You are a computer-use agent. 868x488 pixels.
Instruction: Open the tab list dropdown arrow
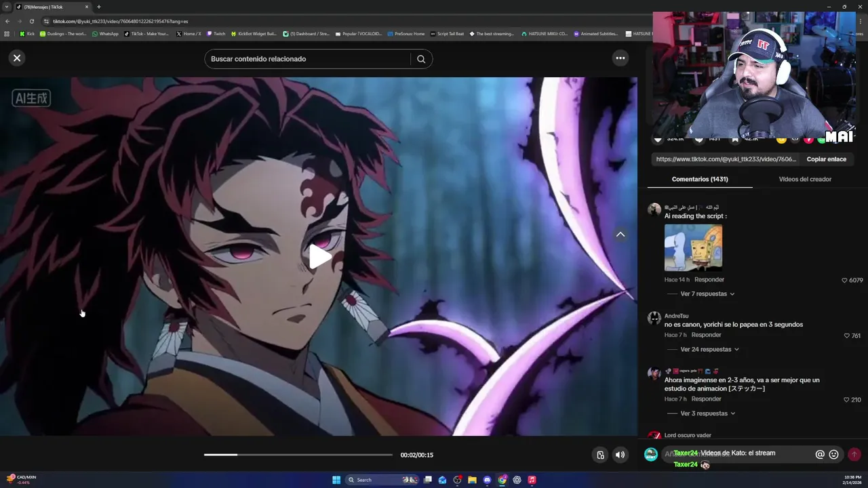click(7, 7)
